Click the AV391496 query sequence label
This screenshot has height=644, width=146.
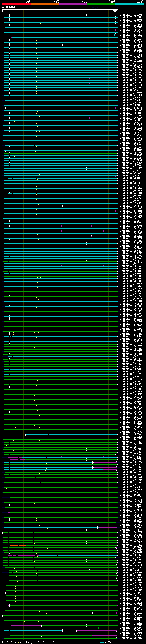(x=8, y=8)
